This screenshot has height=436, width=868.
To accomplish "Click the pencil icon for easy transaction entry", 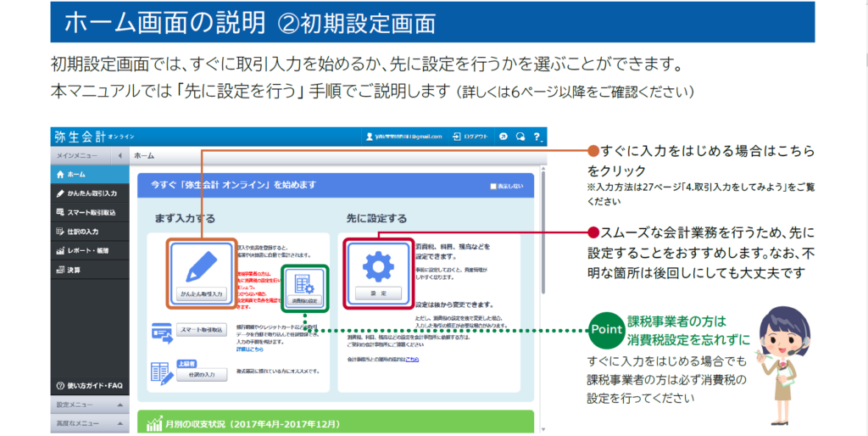I will point(201,266).
